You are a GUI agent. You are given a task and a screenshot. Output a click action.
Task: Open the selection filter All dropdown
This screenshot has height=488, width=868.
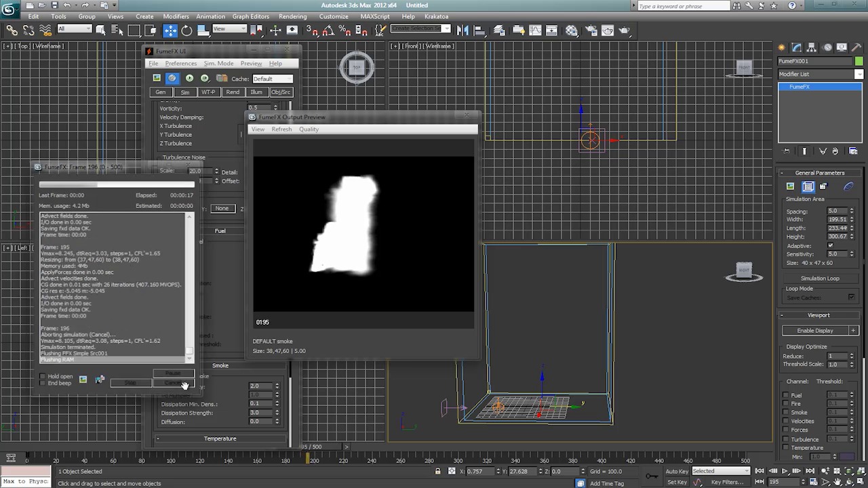click(x=74, y=29)
